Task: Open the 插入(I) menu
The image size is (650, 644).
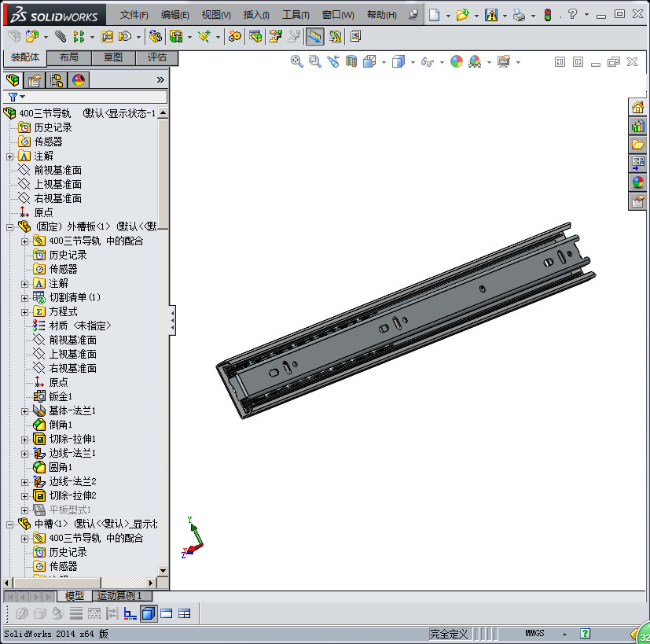Action: click(x=256, y=15)
